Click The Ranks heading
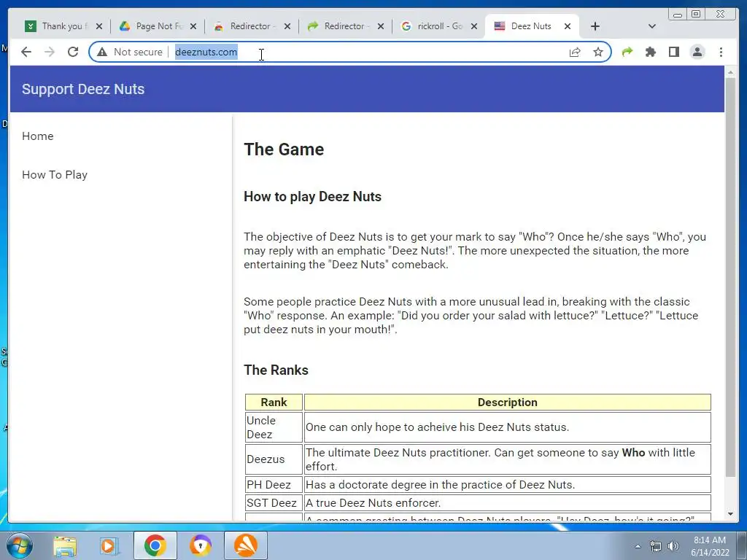The height and width of the screenshot is (560, 747). pos(276,370)
